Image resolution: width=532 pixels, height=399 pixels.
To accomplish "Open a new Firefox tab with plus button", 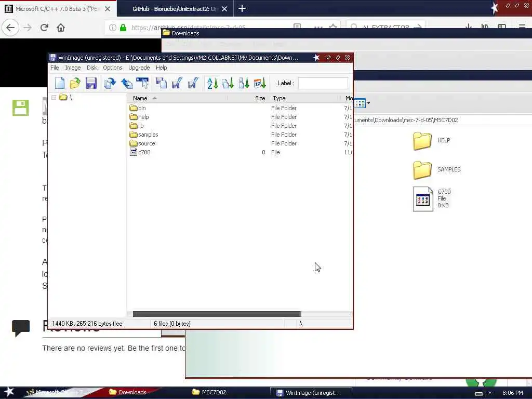I will pos(242,8).
